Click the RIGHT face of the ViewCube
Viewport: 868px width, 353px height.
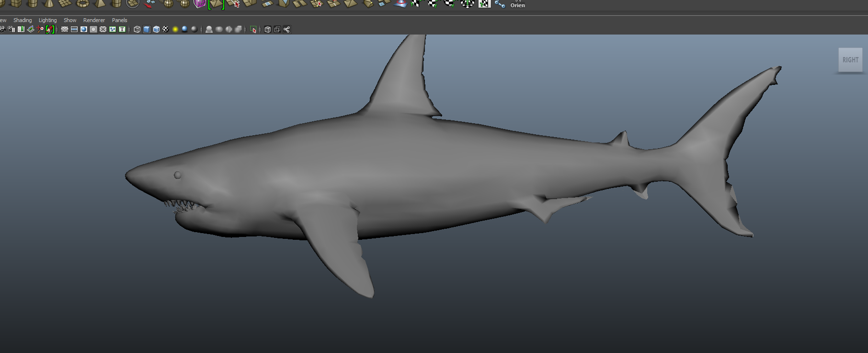click(x=850, y=60)
